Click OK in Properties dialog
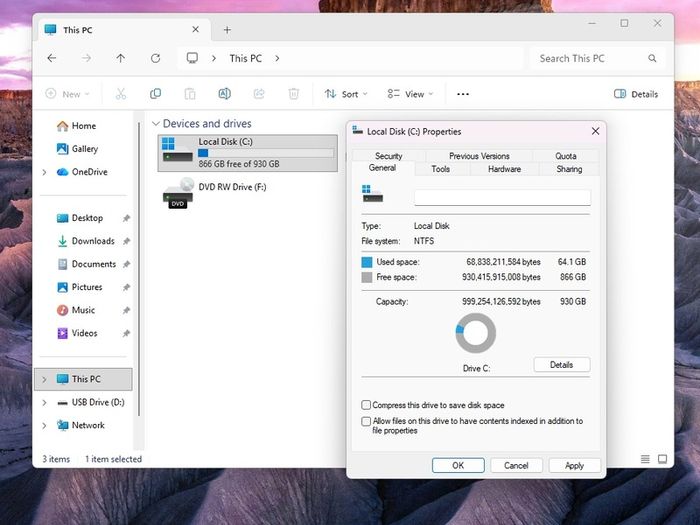The width and height of the screenshot is (700, 525). (x=458, y=465)
